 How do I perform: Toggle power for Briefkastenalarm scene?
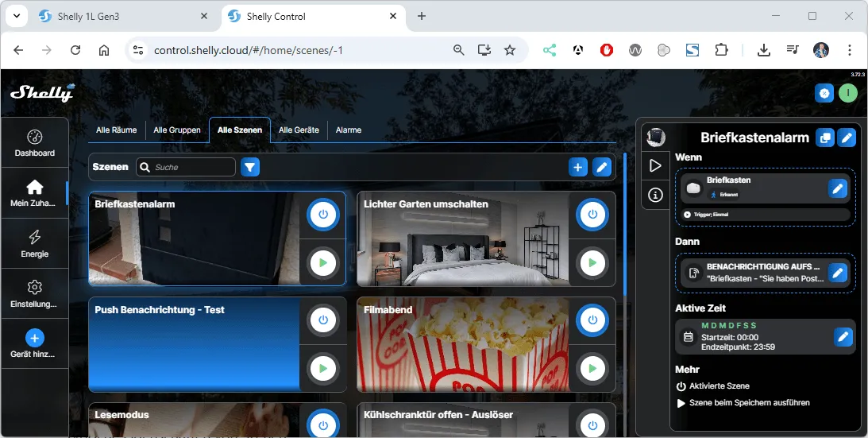pos(323,215)
